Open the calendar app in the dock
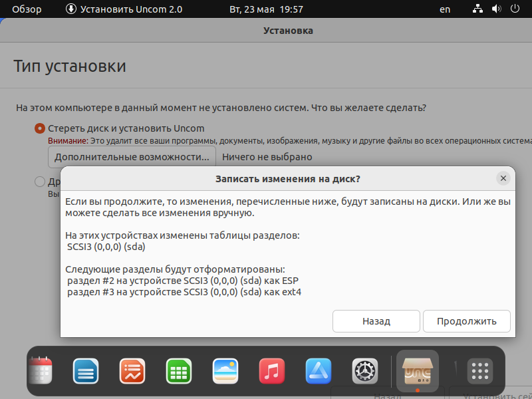532x399 pixels. pos(41,371)
